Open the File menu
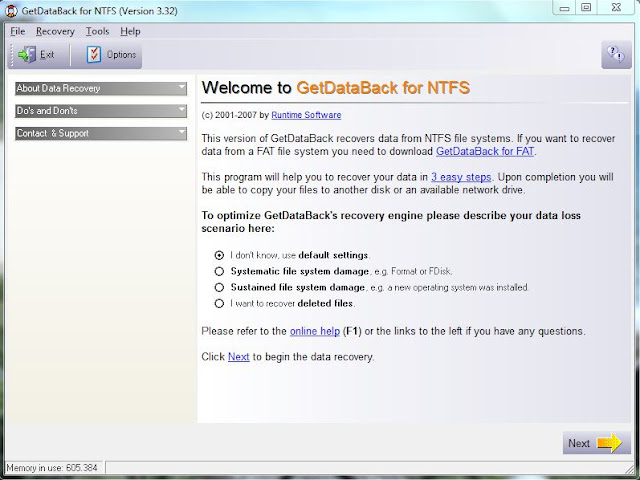The width and height of the screenshot is (640, 480). pos(18,31)
